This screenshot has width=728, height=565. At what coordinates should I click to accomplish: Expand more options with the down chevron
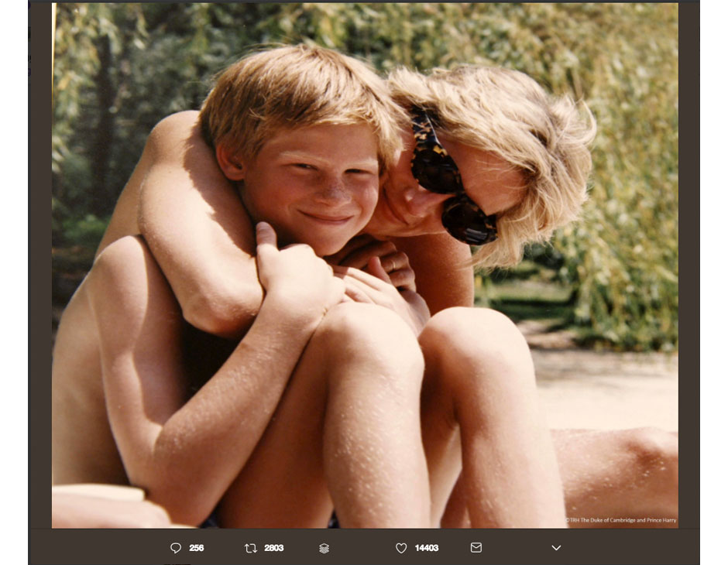coord(556,548)
